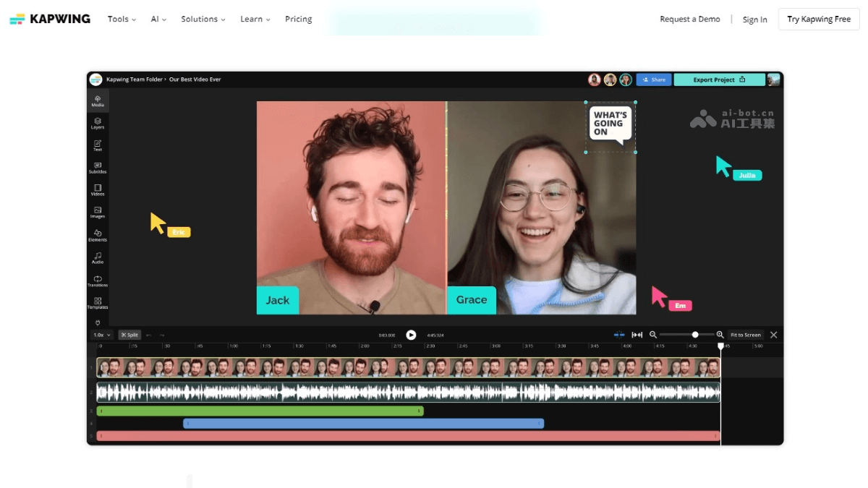The width and height of the screenshot is (868, 488).
Task: Open the Layers panel
Action: coord(98,123)
